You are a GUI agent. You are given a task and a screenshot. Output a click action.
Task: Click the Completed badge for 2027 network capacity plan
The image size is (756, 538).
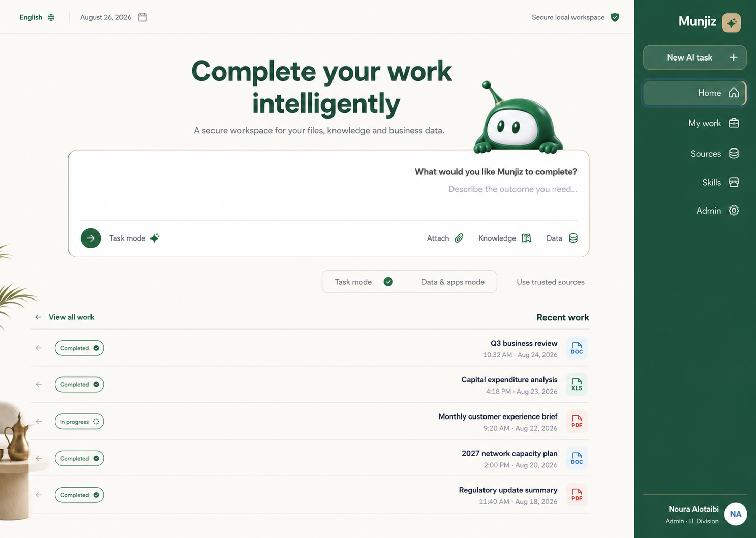79,458
